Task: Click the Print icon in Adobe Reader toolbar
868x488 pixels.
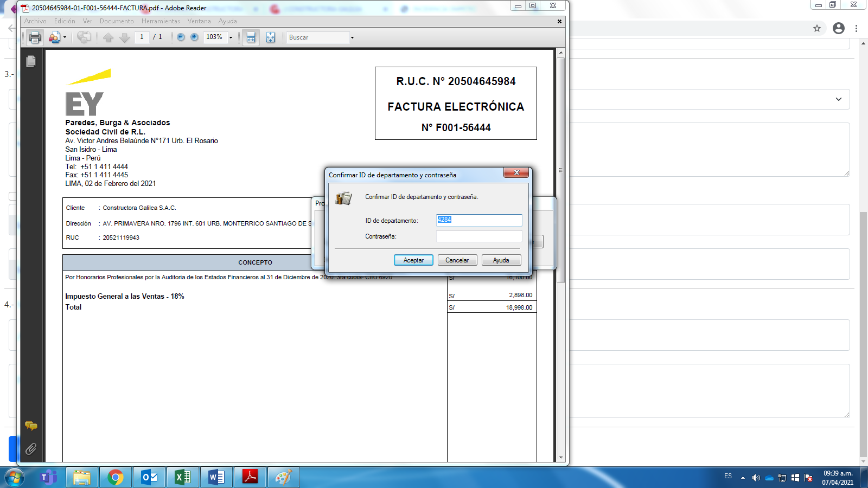Action: (x=35, y=37)
